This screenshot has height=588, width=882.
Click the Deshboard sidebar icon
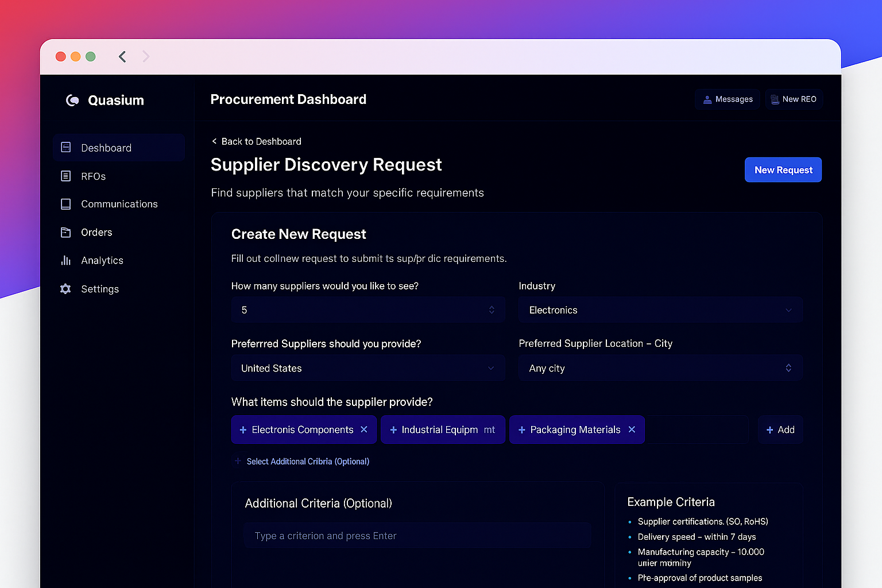pos(66,148)
